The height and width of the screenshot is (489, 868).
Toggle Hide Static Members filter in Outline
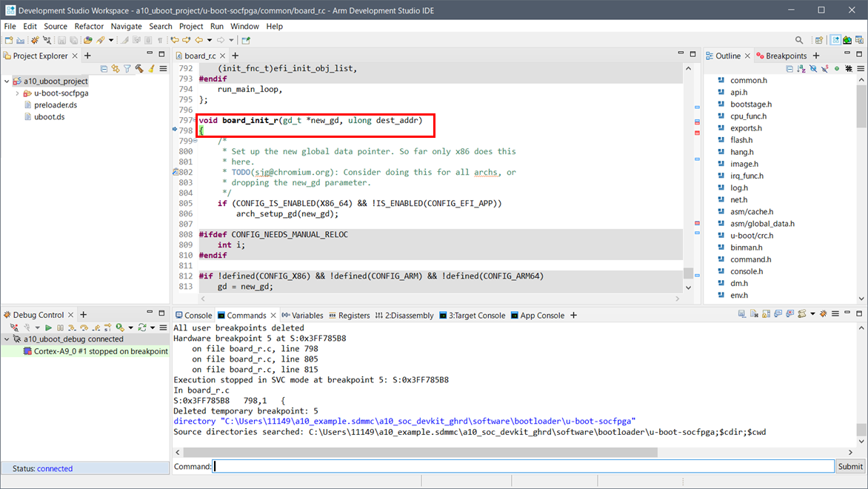tap(824, 69)
